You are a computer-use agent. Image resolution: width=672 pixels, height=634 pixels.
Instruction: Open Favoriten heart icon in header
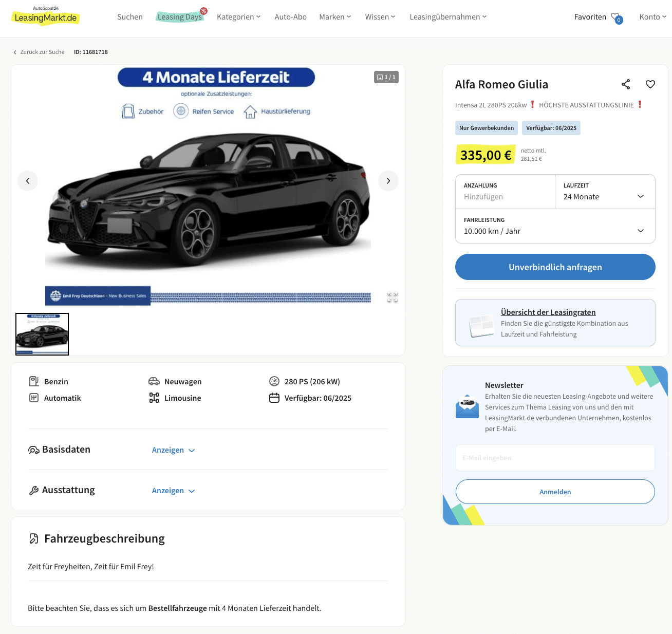pyautogui.click(x=616, y=17)
